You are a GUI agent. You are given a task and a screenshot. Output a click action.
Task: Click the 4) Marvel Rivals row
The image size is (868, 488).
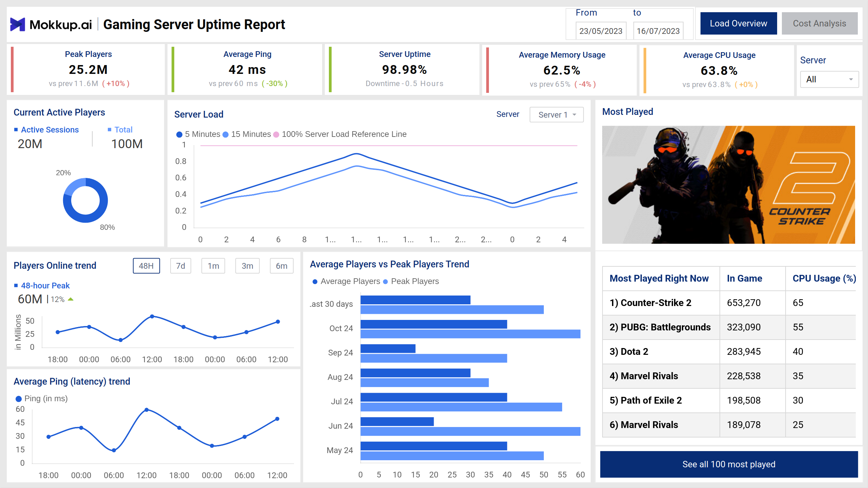point(729,376)
